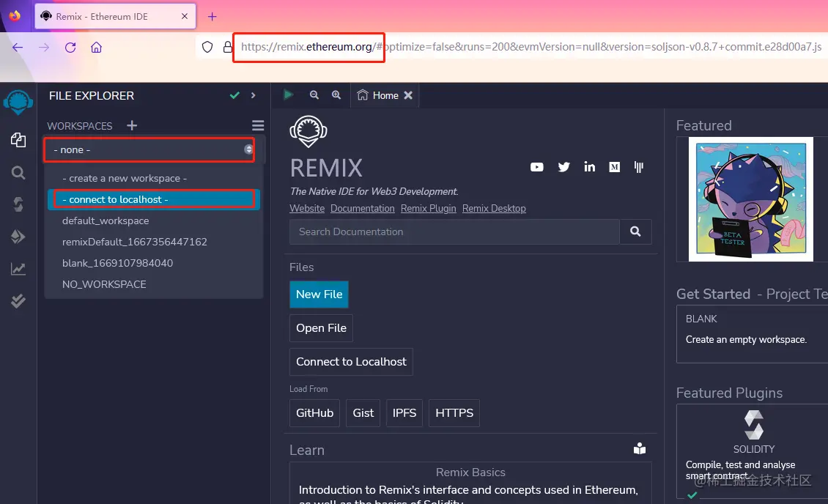Image resolution: width=828 pixels, height=504 pixels.
Task: Zoom out the editor
Action: 314,95
